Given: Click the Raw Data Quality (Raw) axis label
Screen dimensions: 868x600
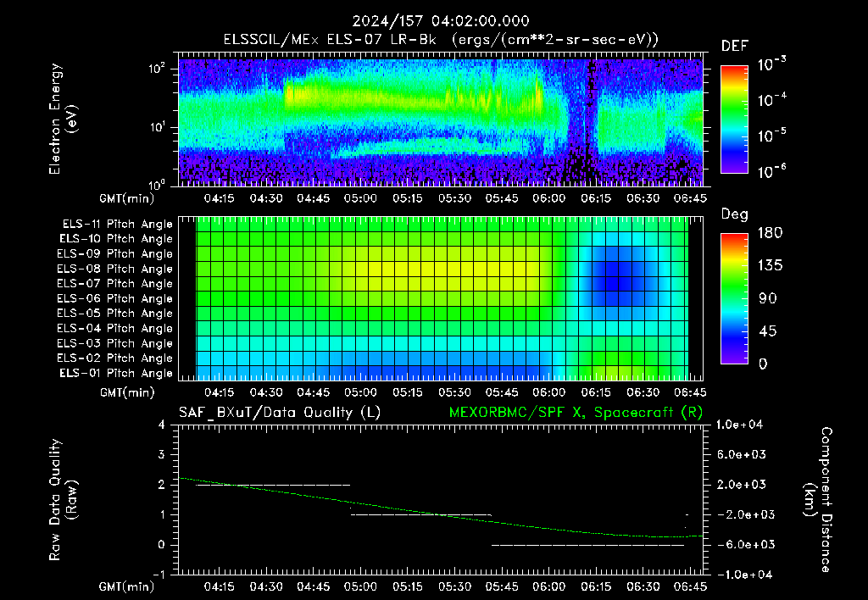Looking at the screenshot, I should (x=63, y=500).
